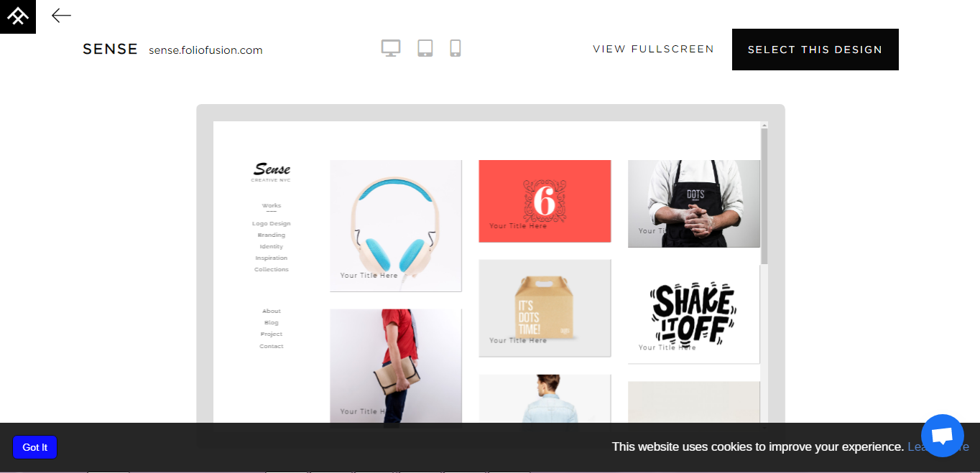
Task: Open the Logo Design menu item
Action: pyautogui.click(x=271, y=224)
